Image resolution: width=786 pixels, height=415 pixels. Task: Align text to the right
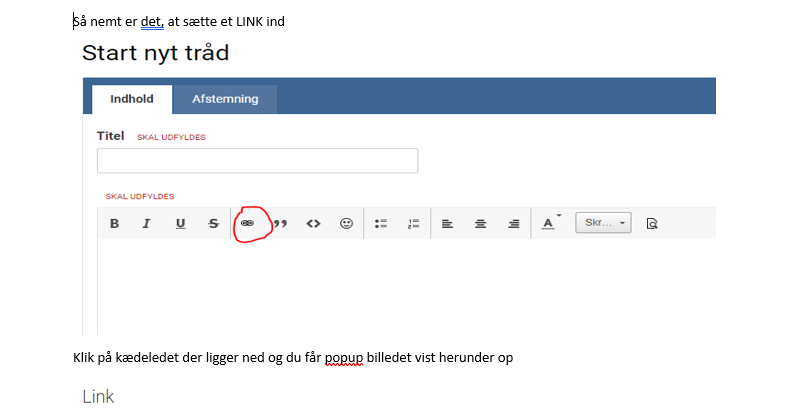click(513, 224)
